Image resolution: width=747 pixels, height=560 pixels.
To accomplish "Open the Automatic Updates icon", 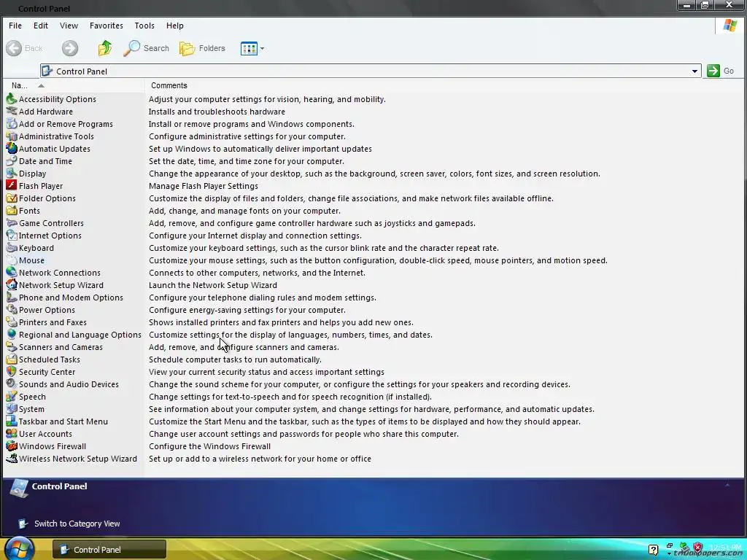I will point(12,149).
